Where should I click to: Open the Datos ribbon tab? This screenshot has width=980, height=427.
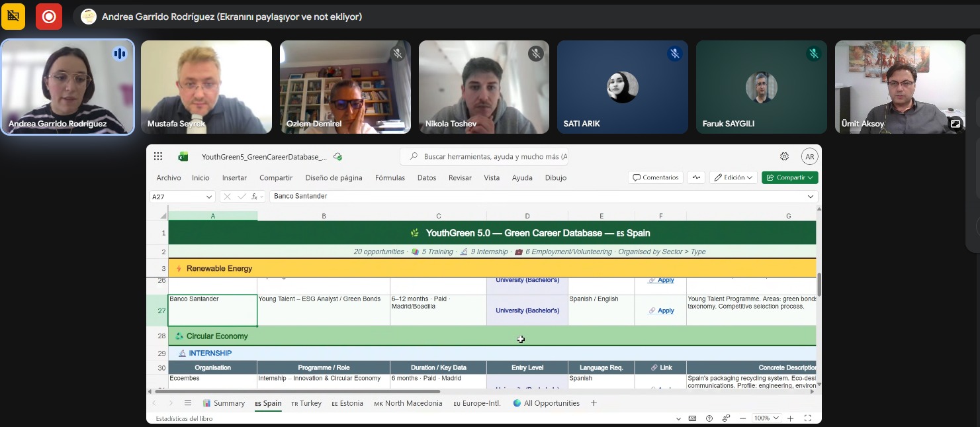(x=427, y=177)
